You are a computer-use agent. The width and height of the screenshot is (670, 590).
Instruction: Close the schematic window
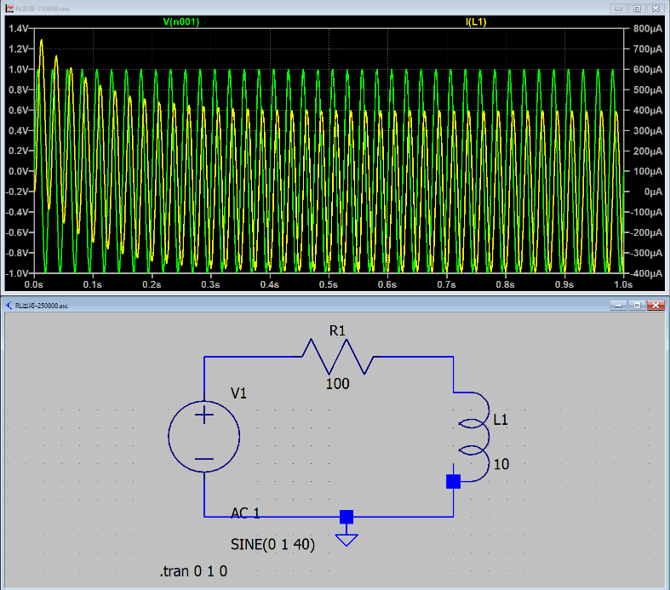click(x=656, y=305)
